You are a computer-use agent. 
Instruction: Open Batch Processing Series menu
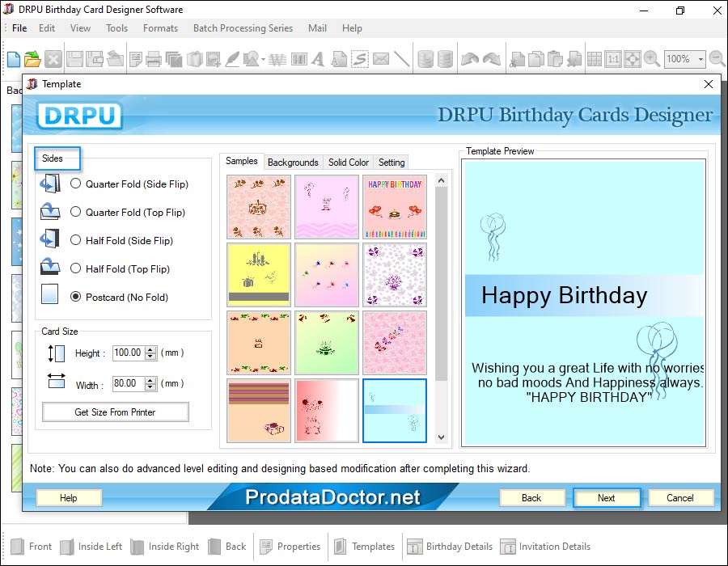(243, 27)
